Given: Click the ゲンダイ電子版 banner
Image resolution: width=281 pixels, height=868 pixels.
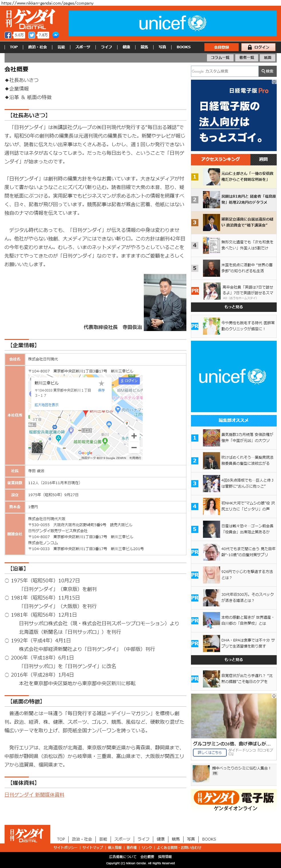Looking at the screenshot, I should pyautogui.click(x=234, y=801).
